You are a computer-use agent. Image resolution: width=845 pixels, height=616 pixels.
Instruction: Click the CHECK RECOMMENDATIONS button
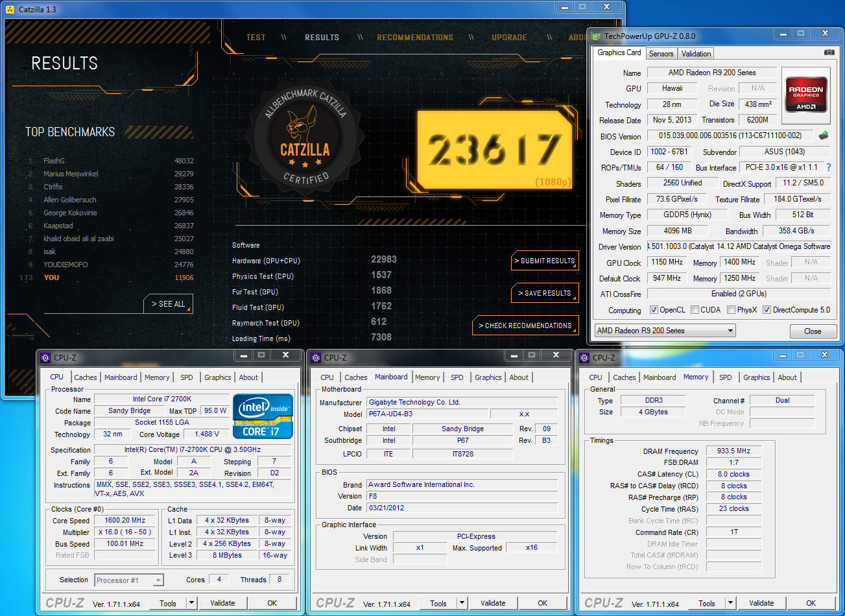(x=525, y=326)
